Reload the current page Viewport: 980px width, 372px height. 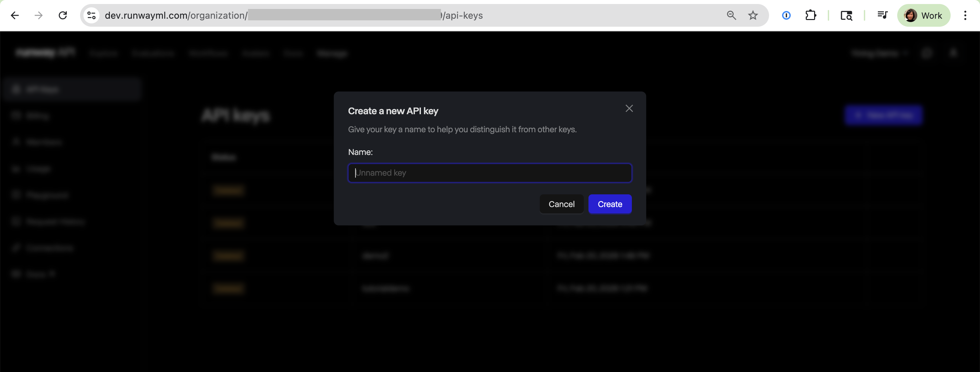(x=63, y=15)
